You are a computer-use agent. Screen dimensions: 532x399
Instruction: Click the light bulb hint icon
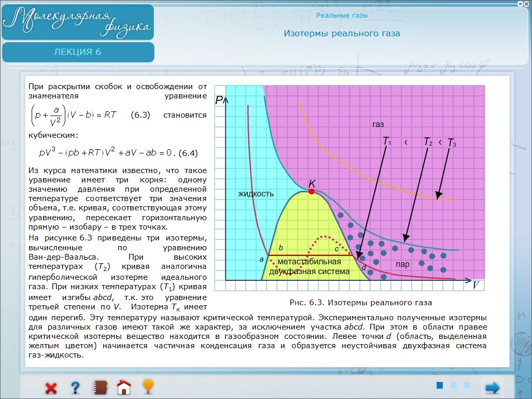[148, 387]
